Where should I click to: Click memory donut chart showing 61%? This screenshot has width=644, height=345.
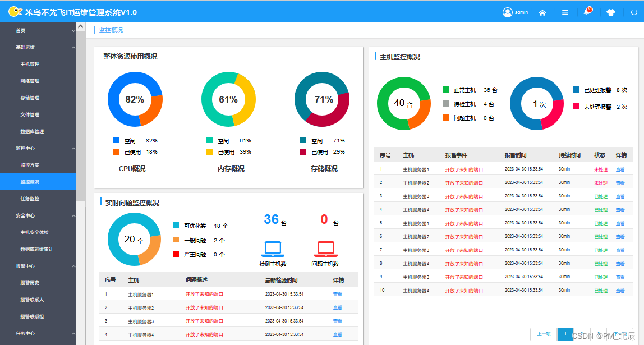(228, 99)
